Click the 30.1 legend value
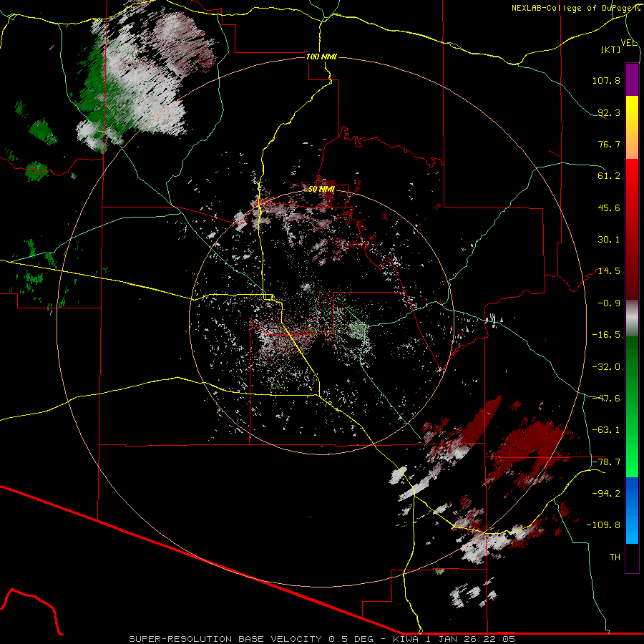Viewport: 644px width, 644px height. coord(609,240)
